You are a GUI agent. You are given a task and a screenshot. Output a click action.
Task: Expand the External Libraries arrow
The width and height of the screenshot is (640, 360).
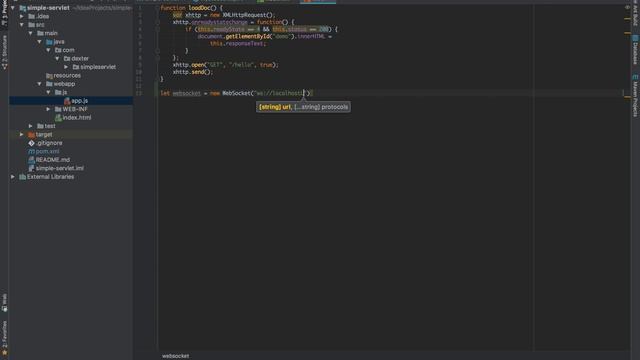13,177
